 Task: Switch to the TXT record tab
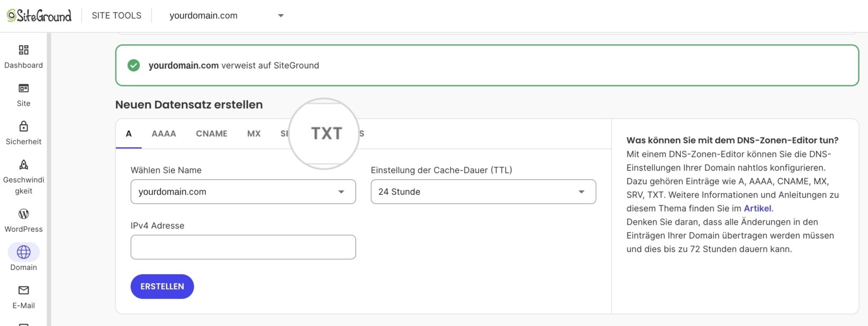coord(326,133)
